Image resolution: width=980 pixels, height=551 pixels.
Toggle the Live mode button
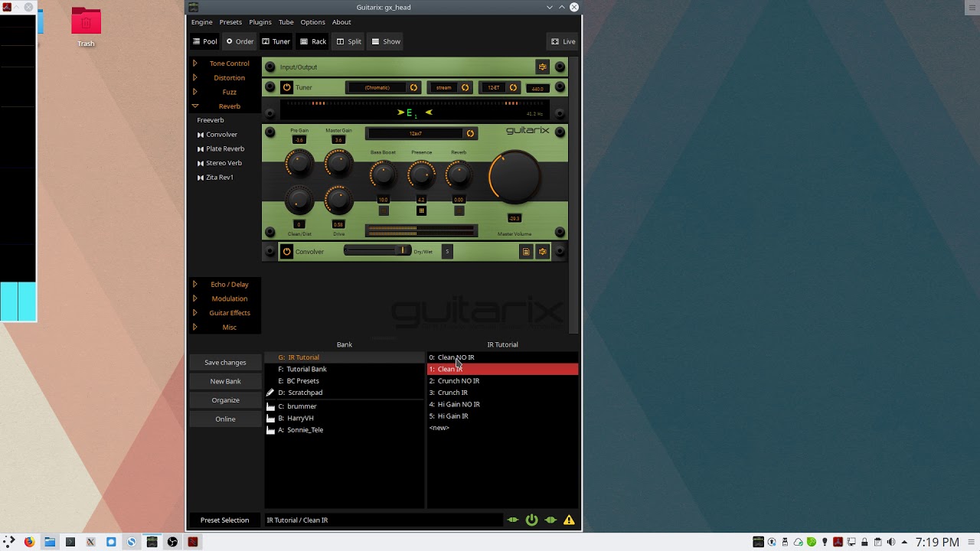coord(563,41)
